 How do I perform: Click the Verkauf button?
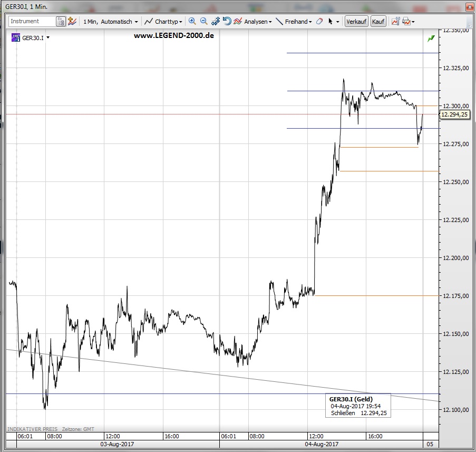coord(356,22)
